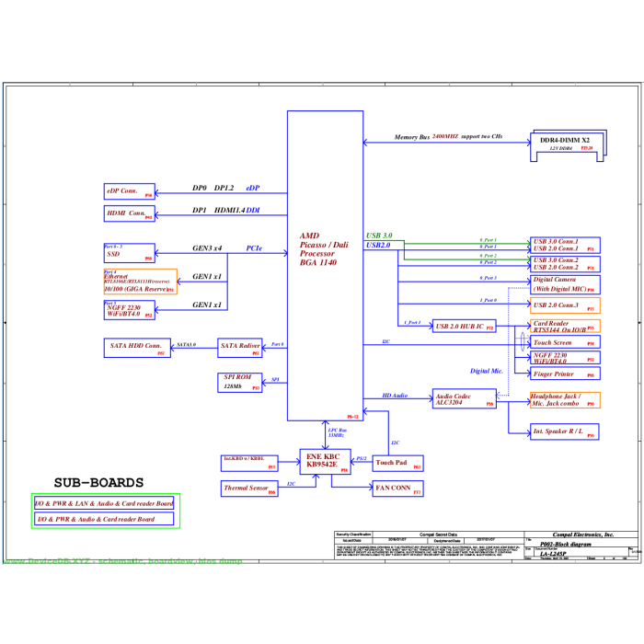Viewport: 644px width, 644px height.
Task: Click the USB 3.0 green label
Action: pyautogui.click(x=379, y=236)
